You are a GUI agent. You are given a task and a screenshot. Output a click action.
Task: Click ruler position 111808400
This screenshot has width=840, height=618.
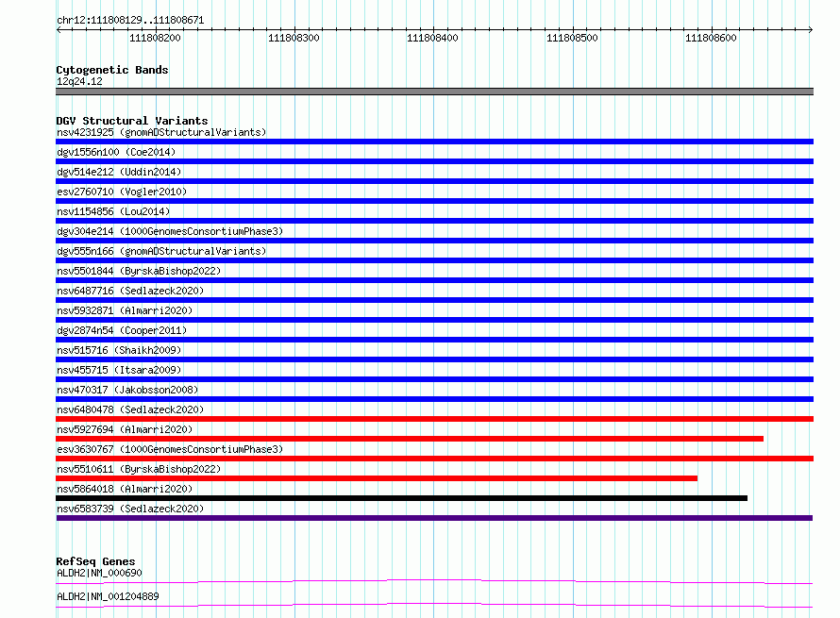pyautogui.click(x=433, y=38)
